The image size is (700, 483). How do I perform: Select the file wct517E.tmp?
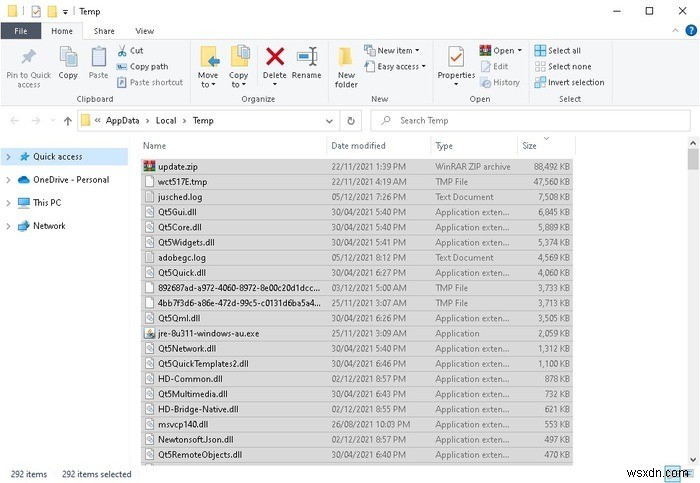(357, 182)
